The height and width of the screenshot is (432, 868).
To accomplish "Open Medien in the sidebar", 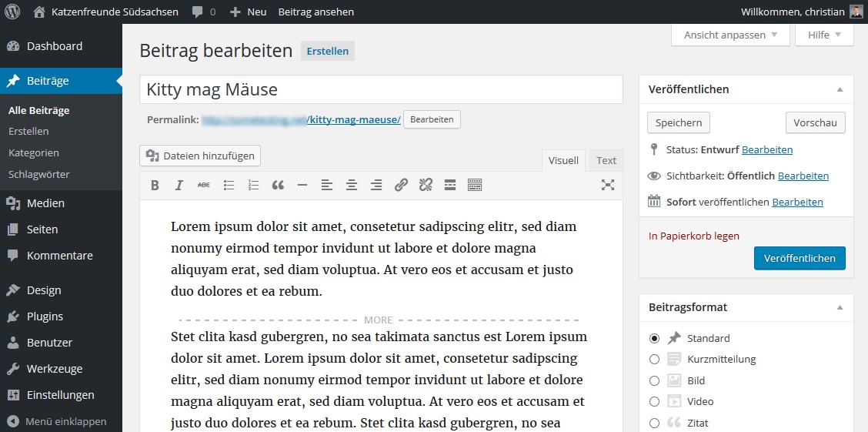I will (61, 203).
